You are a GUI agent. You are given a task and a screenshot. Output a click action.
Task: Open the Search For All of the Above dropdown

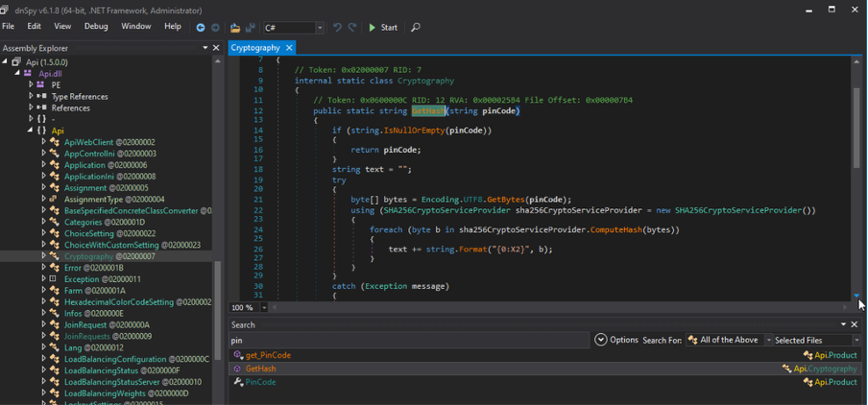[x=729, y=340]
